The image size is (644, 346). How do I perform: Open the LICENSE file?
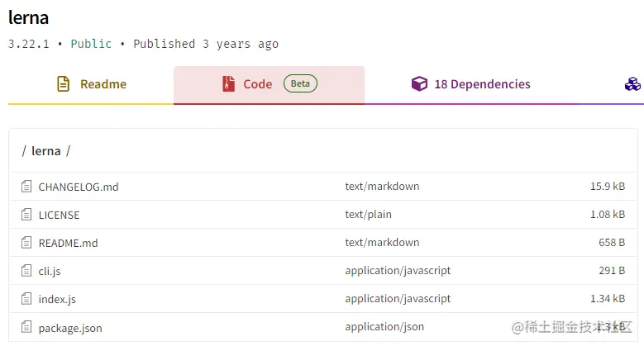point(60,215)
